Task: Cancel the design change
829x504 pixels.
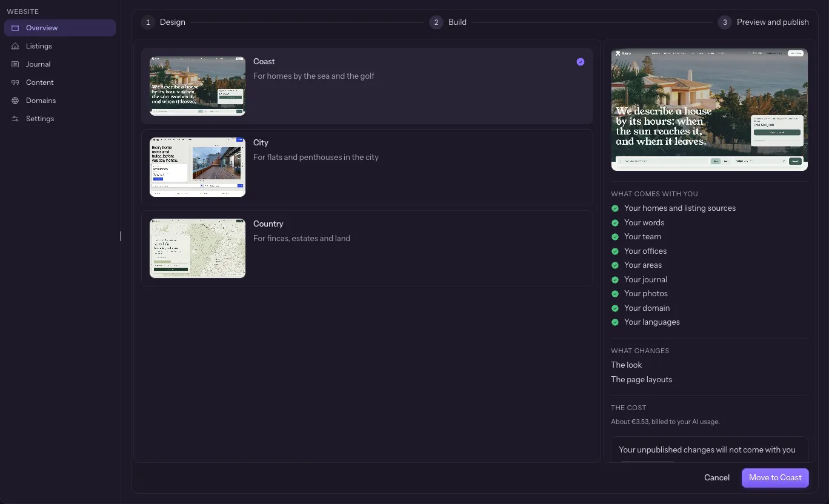Action: click(717, 478)
